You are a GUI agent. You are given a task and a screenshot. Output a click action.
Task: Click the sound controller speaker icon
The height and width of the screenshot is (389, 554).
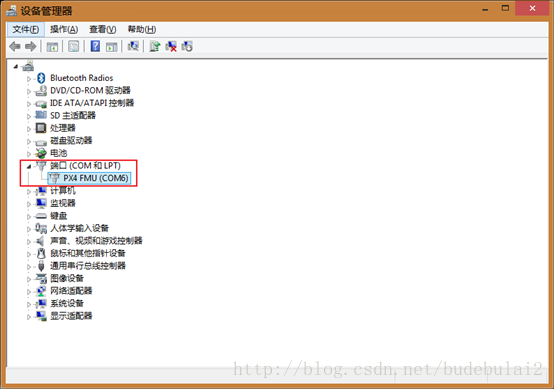click(40, 241)
